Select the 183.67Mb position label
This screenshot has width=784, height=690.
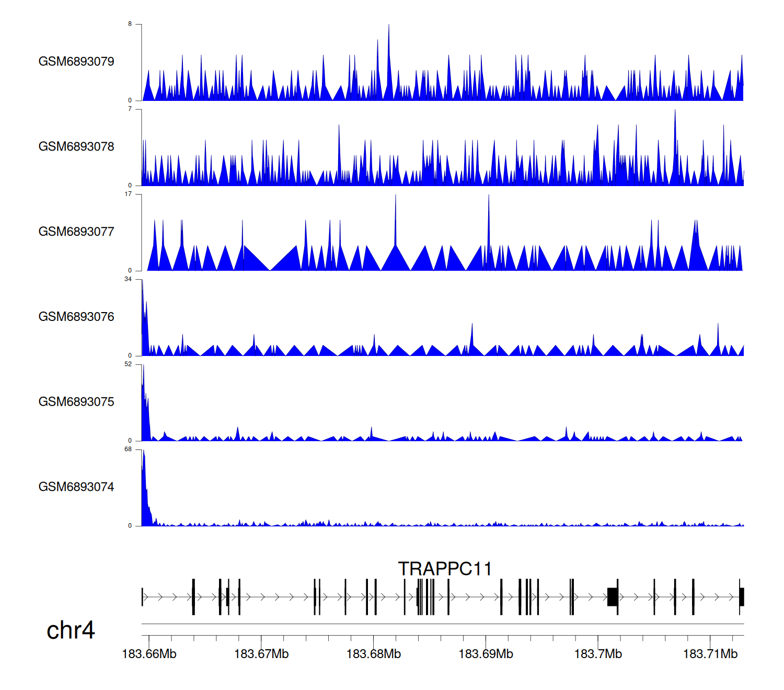261,654
